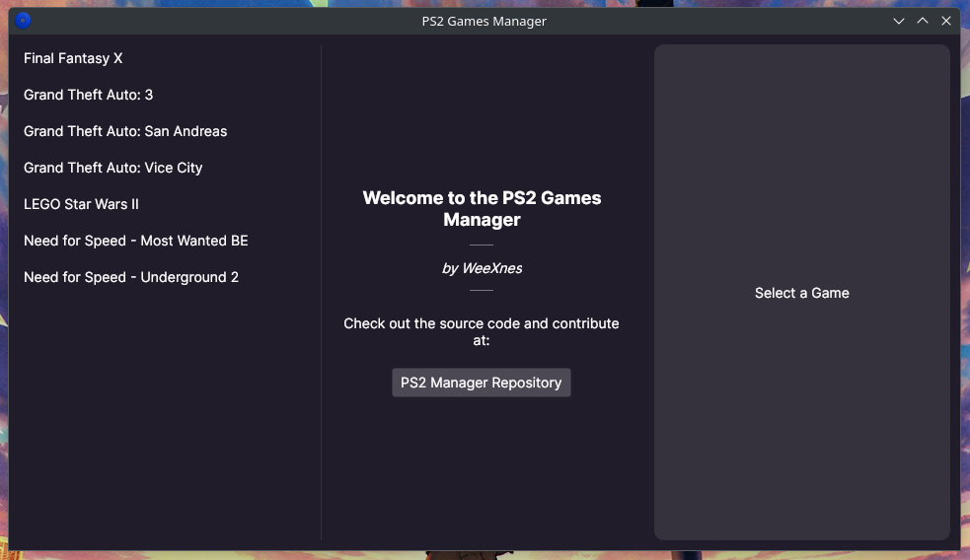Open Need for Speed - Most Wanted BE
This screenshot has width=970, height=560.
(135, 241)
